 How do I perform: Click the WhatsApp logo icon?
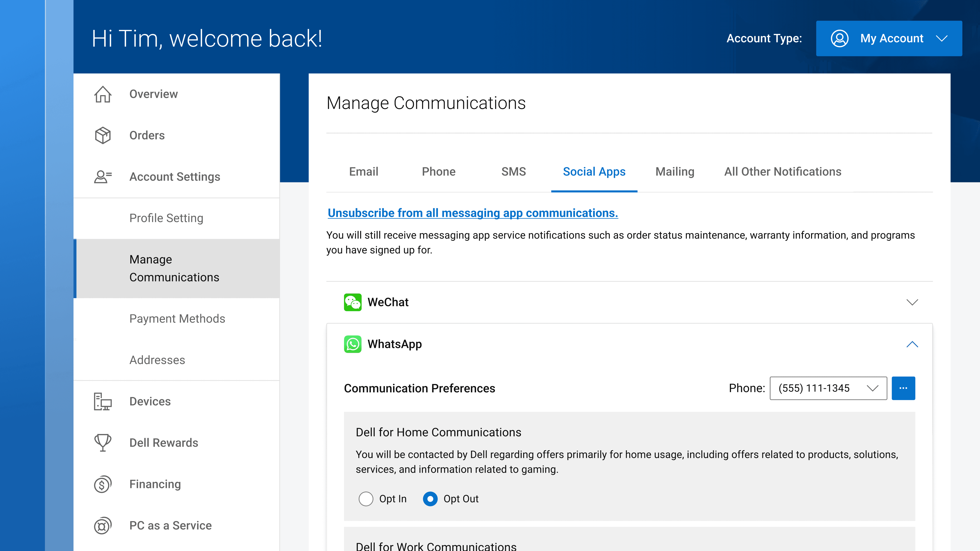click(353, 344)
